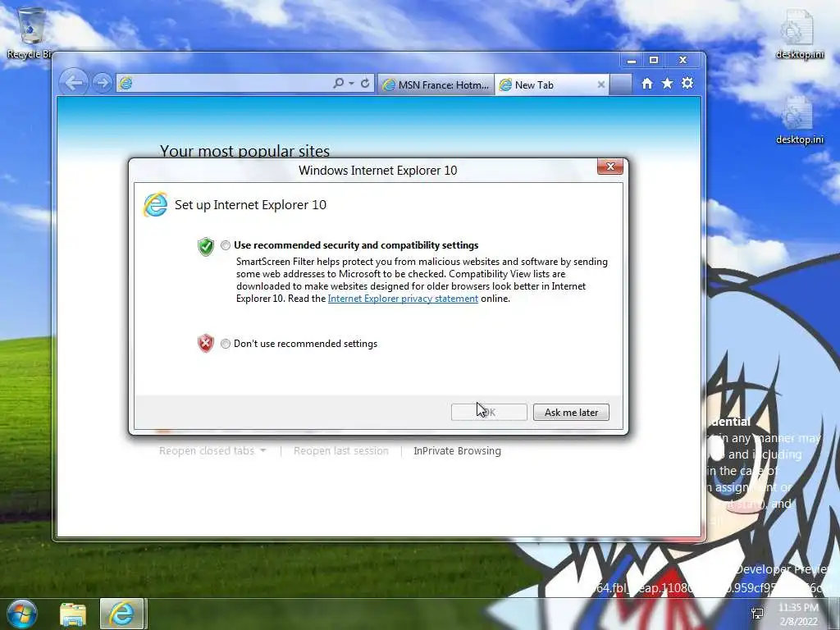Click InPrivate Browsing link
This screenshot has height=630, width=840.
(457, 451)
